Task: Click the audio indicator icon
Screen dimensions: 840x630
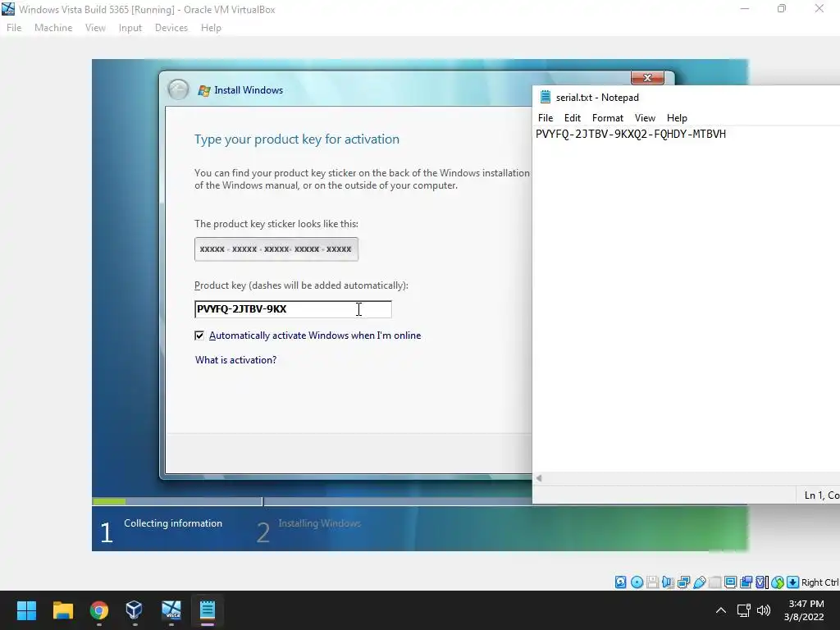Action: tap(668, 582)
